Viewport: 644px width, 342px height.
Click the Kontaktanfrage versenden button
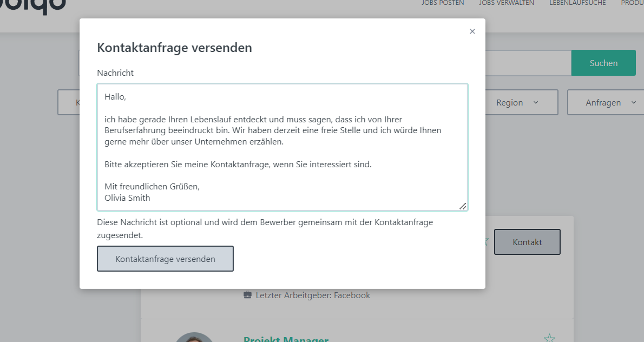pos(165,259)
